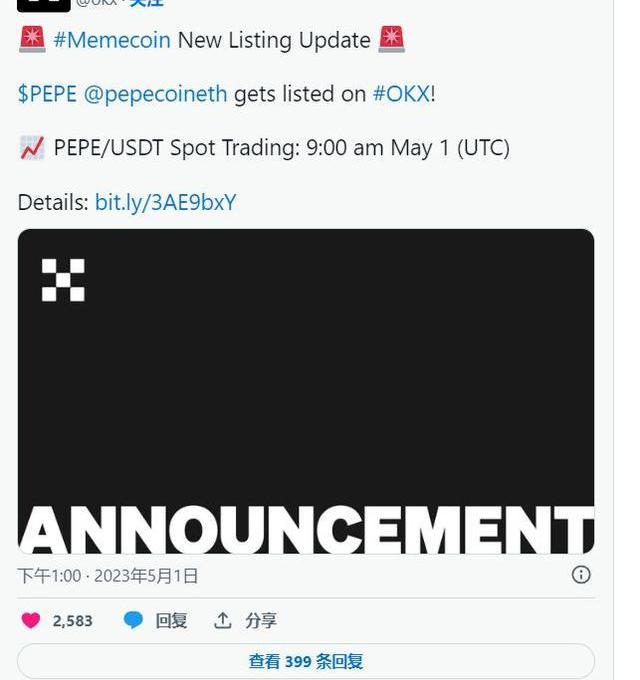Click the share arrow icon

click(x=223, y=621)
